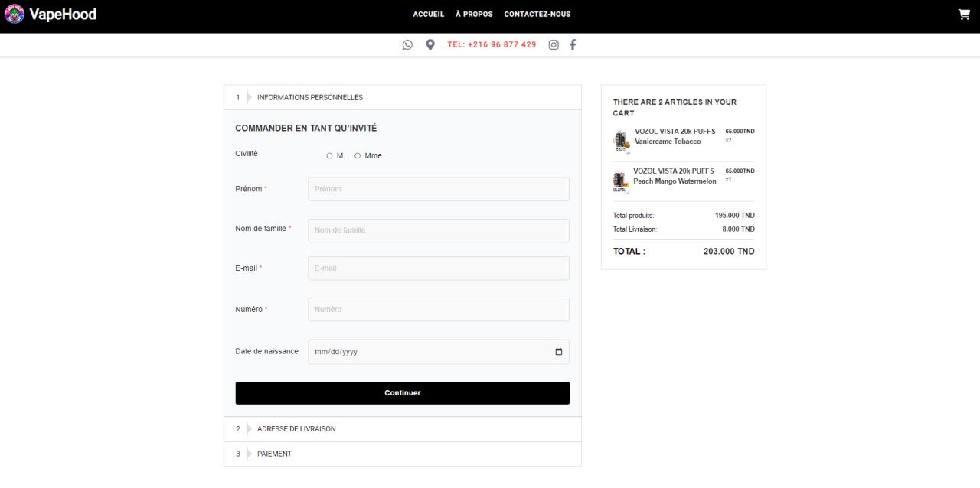
Task: Open the Contactez-nous menu link
Action: point(537,14)
